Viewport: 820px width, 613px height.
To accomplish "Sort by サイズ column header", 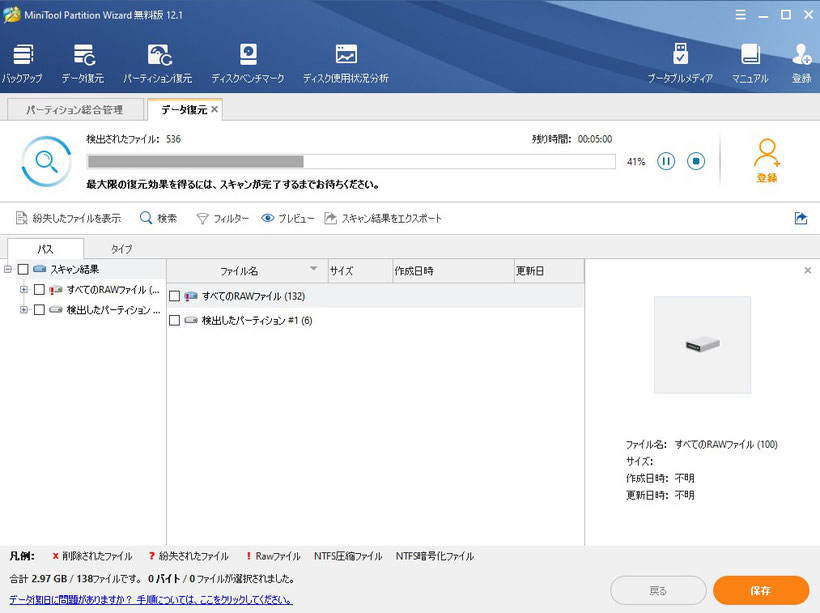I will point(360,271).
